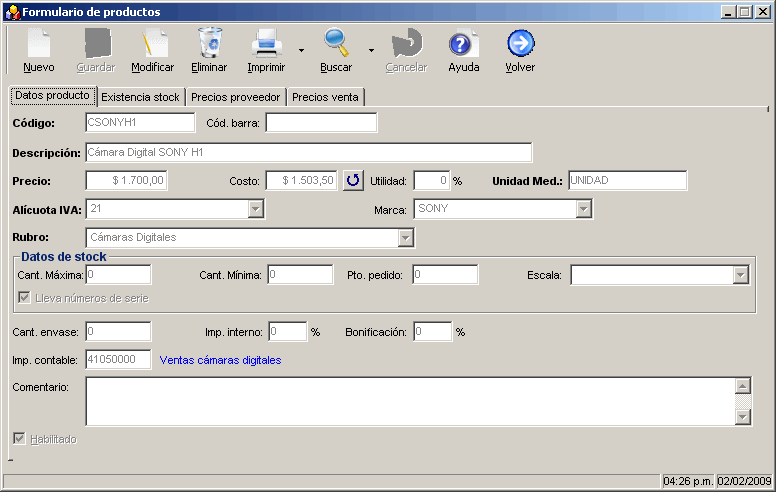
Task: Click the Guardar save icon
Action: (97, 44)
